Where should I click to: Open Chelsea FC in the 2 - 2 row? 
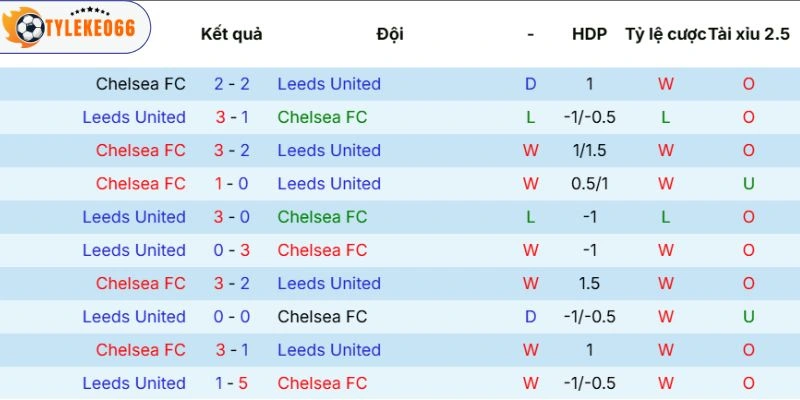coord(141,84)
